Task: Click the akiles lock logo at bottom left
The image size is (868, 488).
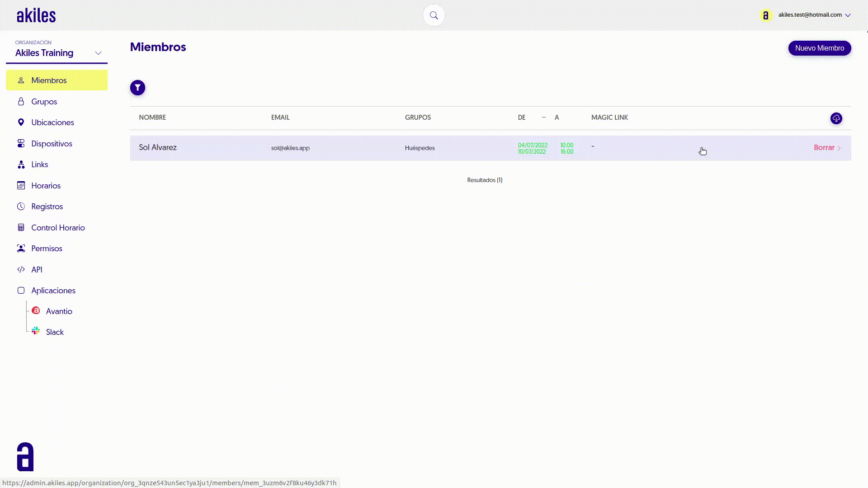Action: (x=25, y=456)
